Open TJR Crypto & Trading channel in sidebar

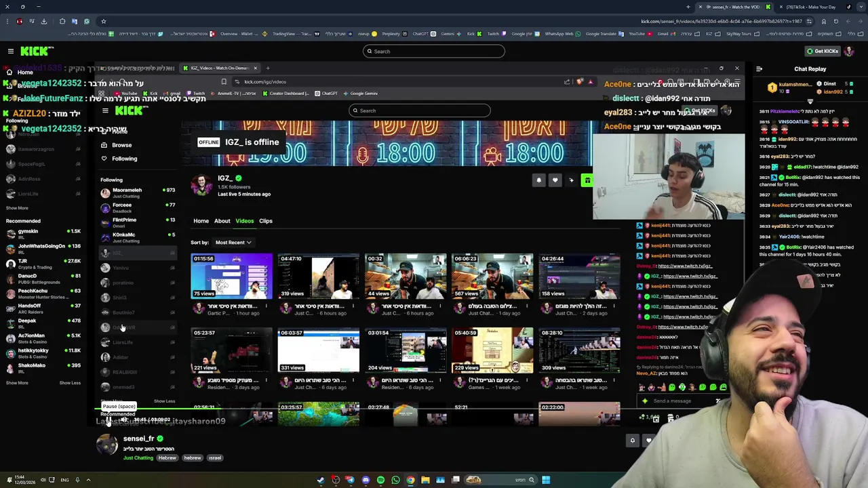point(43,264)
